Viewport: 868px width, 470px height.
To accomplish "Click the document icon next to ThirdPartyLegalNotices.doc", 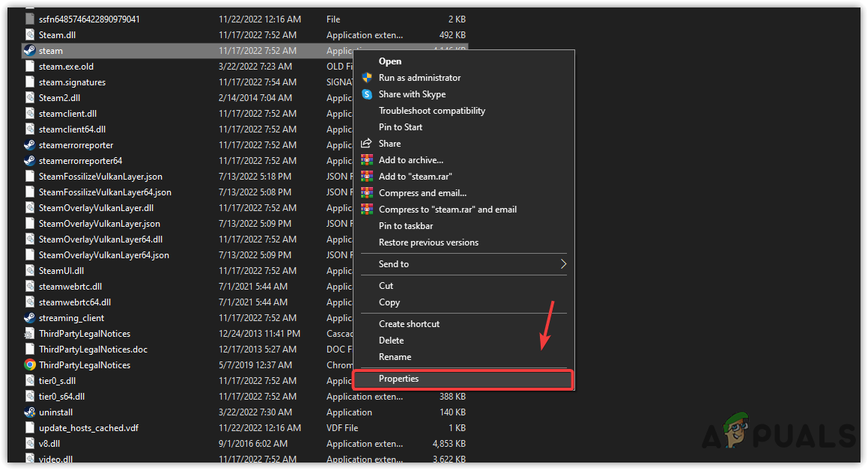I will (x=30, y=349).
